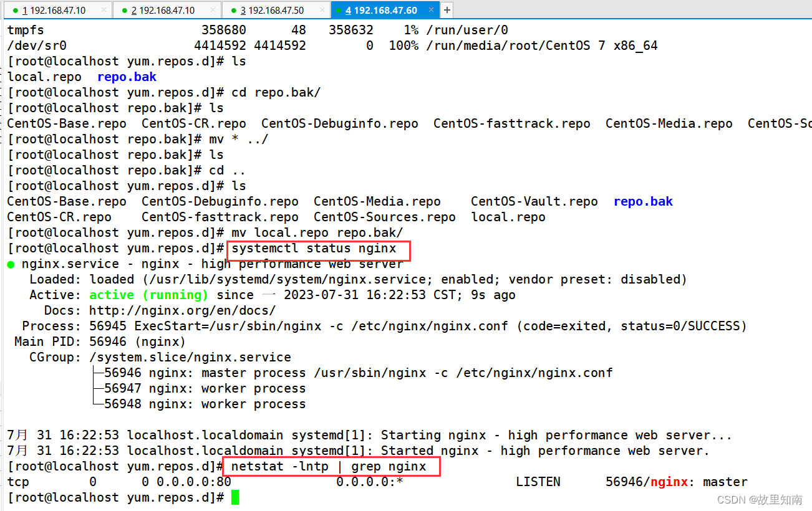Click CGroup path /system.slice/nginx.service
Image resolution: width=812 pixels, height=511 pixels.
[190, 357]
